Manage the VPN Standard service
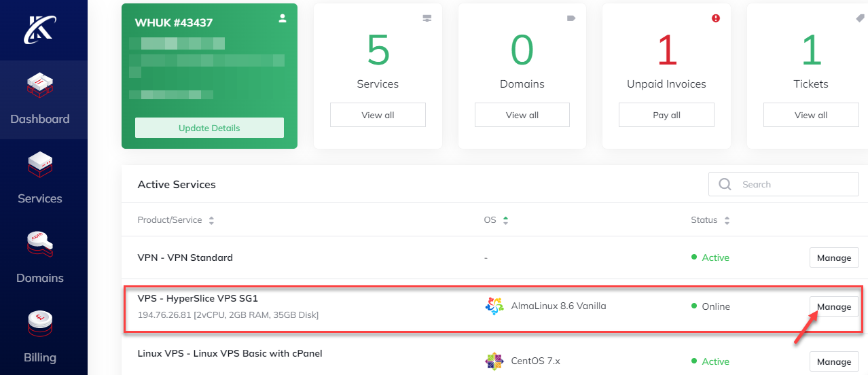This screenshot has height=375, width=868. (x=833, y=257)
